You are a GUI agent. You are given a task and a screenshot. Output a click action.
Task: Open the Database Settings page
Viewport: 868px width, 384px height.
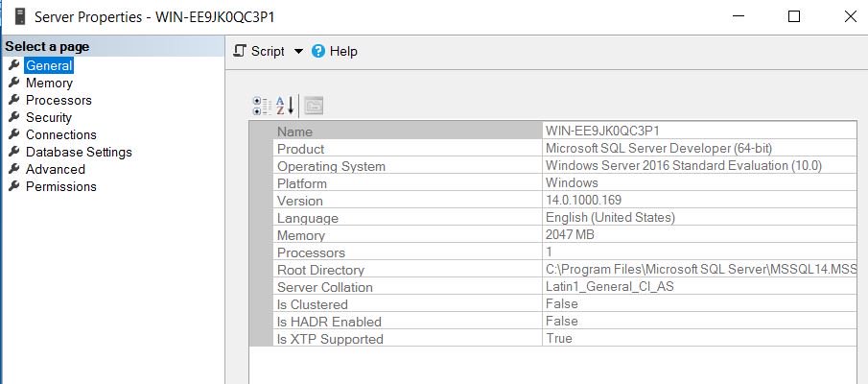click(x=79, y=152)
